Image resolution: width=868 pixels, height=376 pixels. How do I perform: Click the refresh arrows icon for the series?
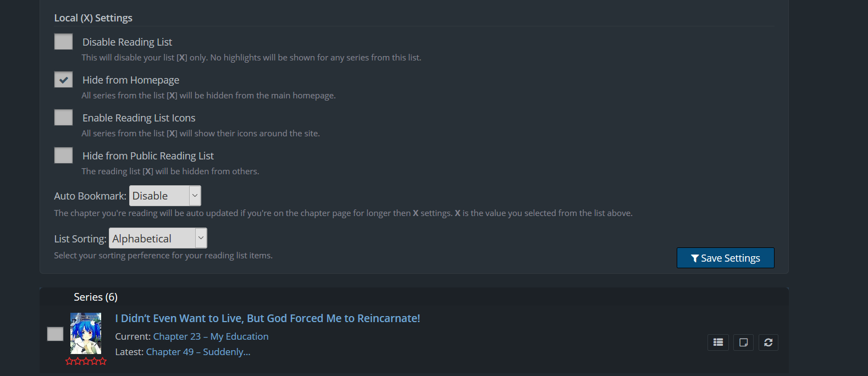(769, 342)
